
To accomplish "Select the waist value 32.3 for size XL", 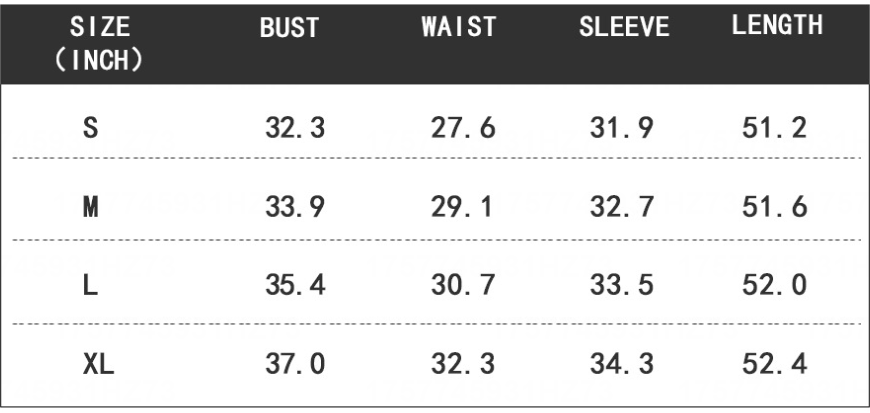I will [463, 365].
